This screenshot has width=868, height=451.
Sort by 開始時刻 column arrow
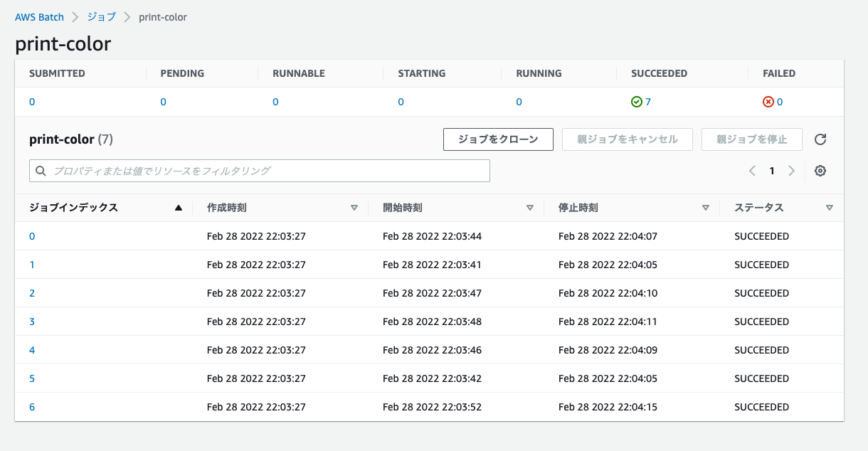[530, 208]
